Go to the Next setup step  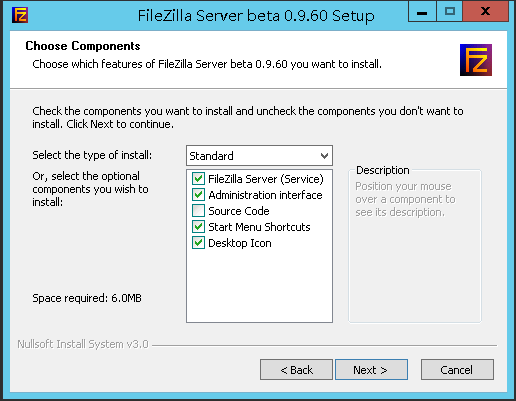pyautogui.click(x=371, y=370)
